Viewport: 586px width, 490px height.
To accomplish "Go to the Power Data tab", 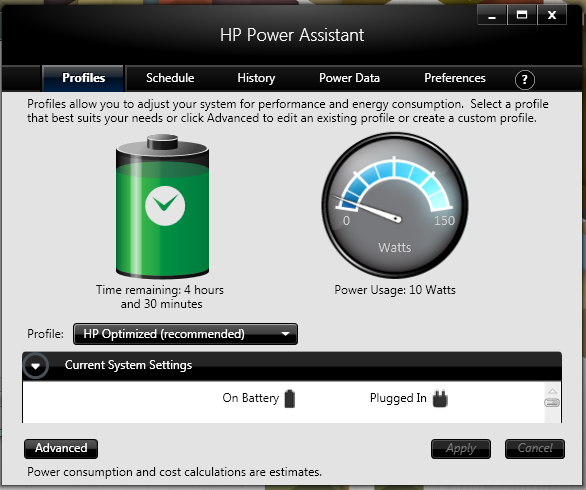I will coord(349,78).
